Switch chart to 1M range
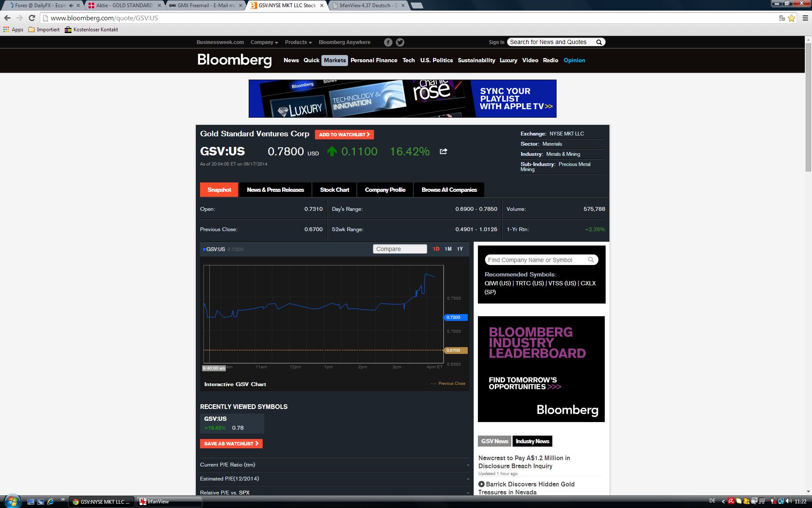Image resolution: width=812 pixels, height=508 pixels. pyautogui.click(x=448, y=249)
